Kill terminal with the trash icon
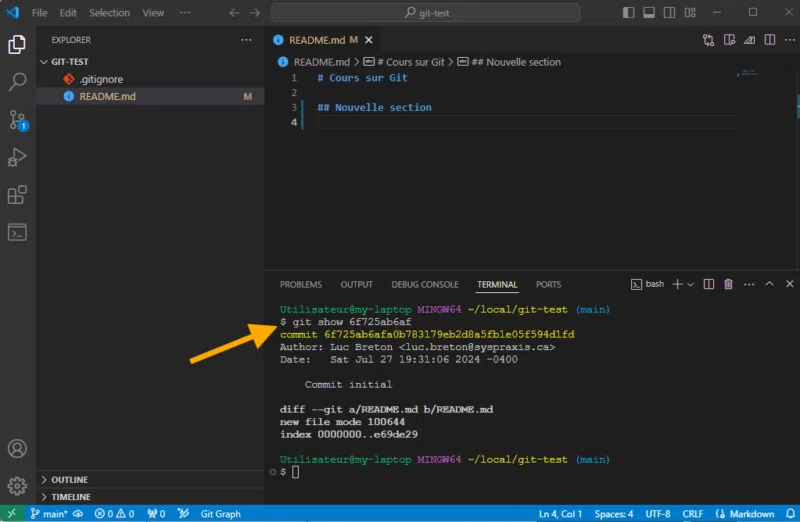 point(728,284)
